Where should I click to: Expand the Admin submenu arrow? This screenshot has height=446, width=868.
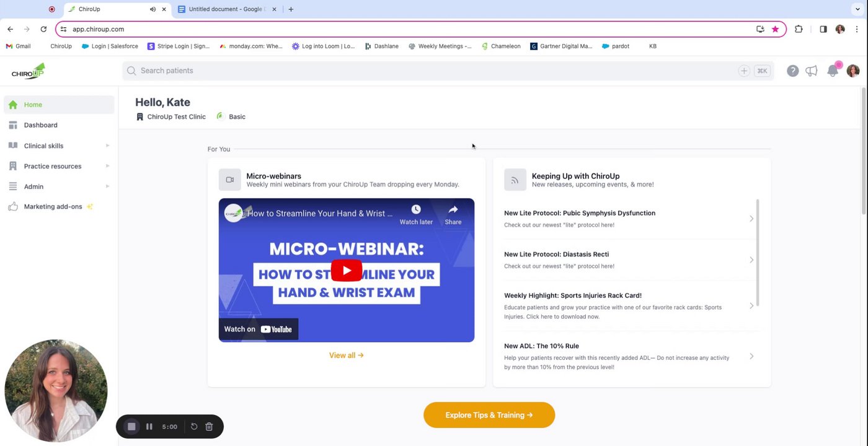coord(107,186)
